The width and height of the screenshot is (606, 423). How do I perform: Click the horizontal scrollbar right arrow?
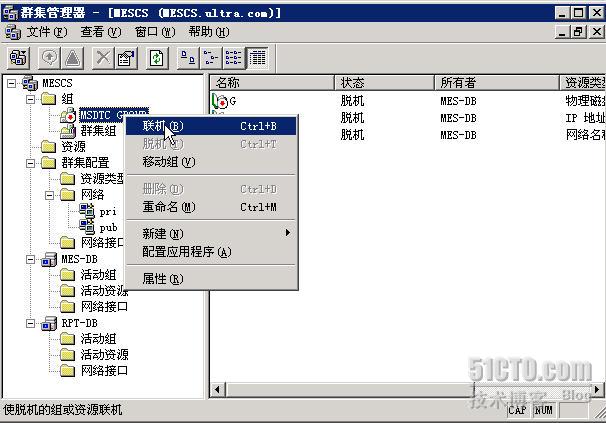[x=597, y=389]
